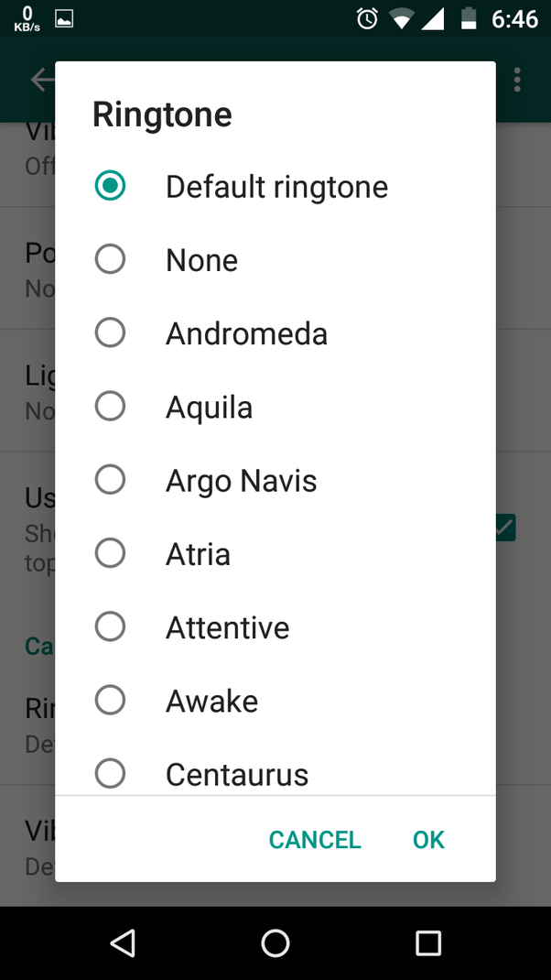Select the Awake ringtone
The image size is (551, 980).
coord(111,700)
